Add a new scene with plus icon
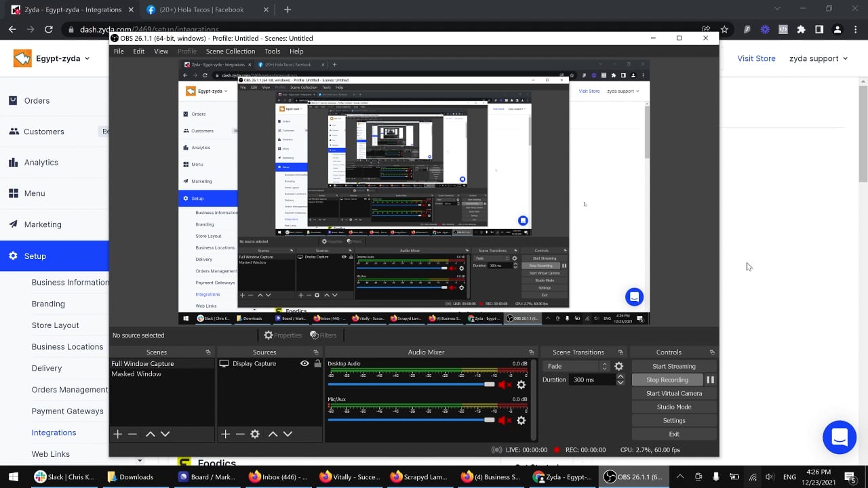The width and height of the screenshot is (868, 488). point(117,434)
